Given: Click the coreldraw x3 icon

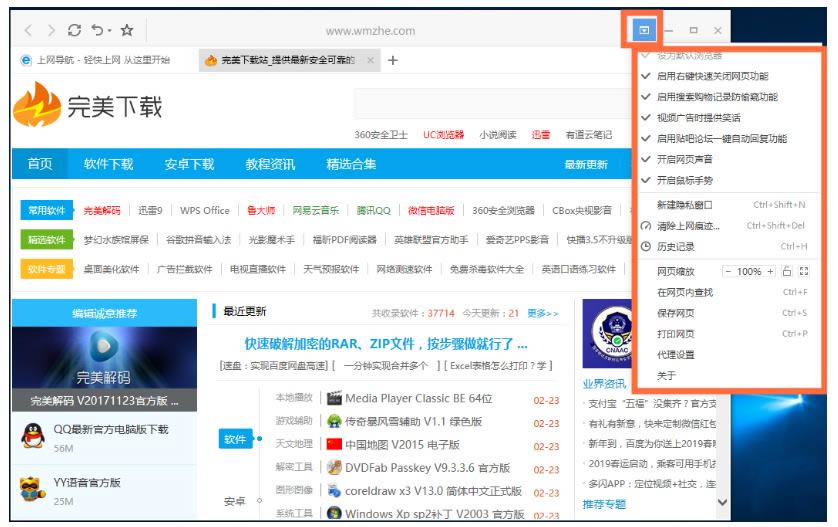Looking at the screenshot, I should [334, 491].
